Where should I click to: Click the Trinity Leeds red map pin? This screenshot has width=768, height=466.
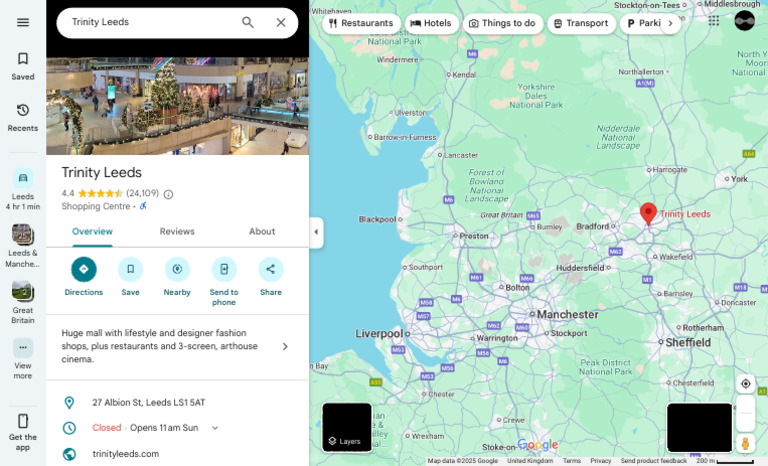[x=648, y=214]
